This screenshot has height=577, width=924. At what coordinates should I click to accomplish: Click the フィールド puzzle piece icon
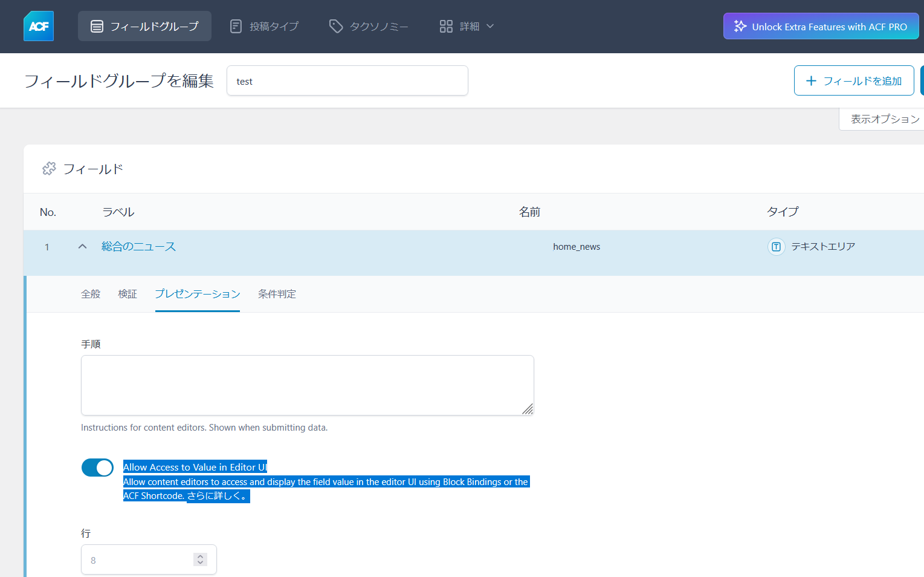(x=49, y=168)
